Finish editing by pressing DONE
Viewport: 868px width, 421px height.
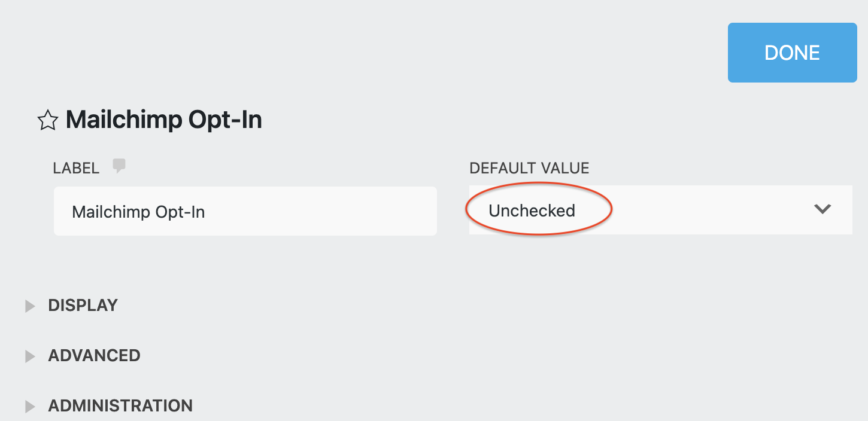pyautogui.click(x=791, y=53)
